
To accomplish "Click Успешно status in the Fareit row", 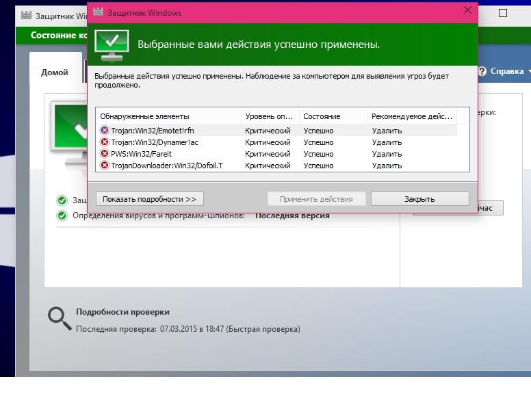I will [318, 154].
